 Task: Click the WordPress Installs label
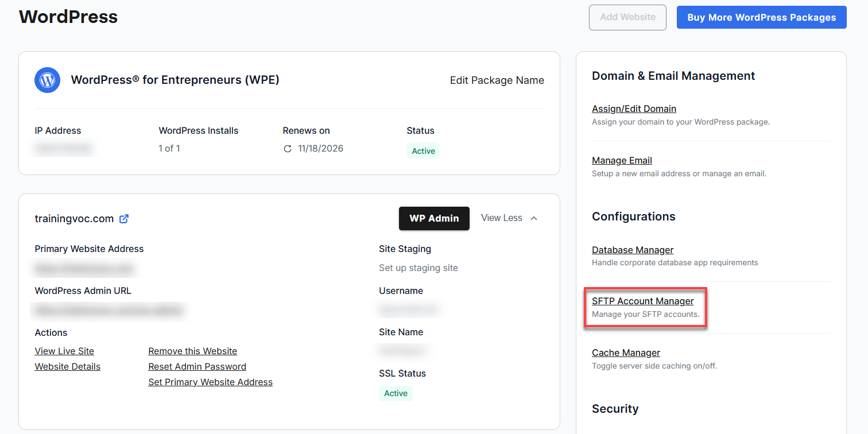point(199,131)
